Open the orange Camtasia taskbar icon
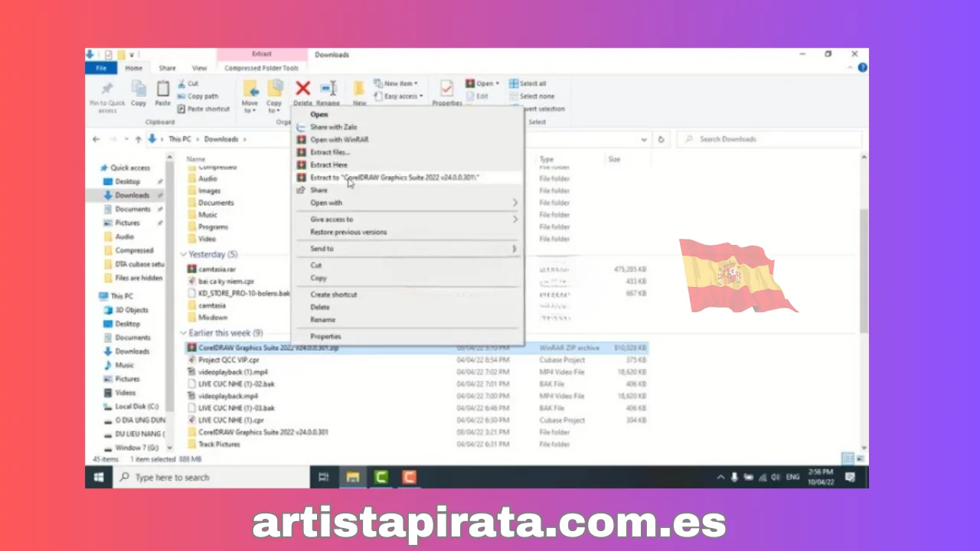Screen dimensions: 980x551 [x=409, y=477]
